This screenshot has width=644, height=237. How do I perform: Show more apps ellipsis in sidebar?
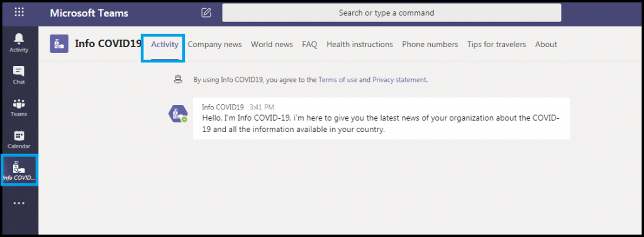click(19, 203)
